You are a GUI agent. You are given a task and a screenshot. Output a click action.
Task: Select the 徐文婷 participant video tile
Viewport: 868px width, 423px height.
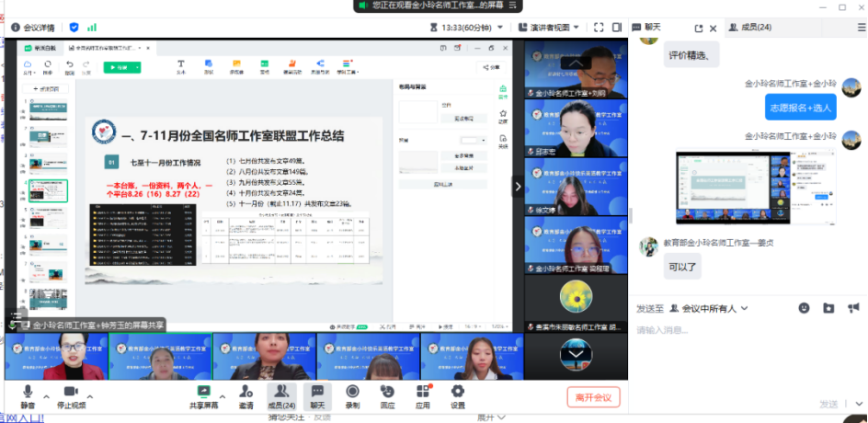click(x=576, y=187)
